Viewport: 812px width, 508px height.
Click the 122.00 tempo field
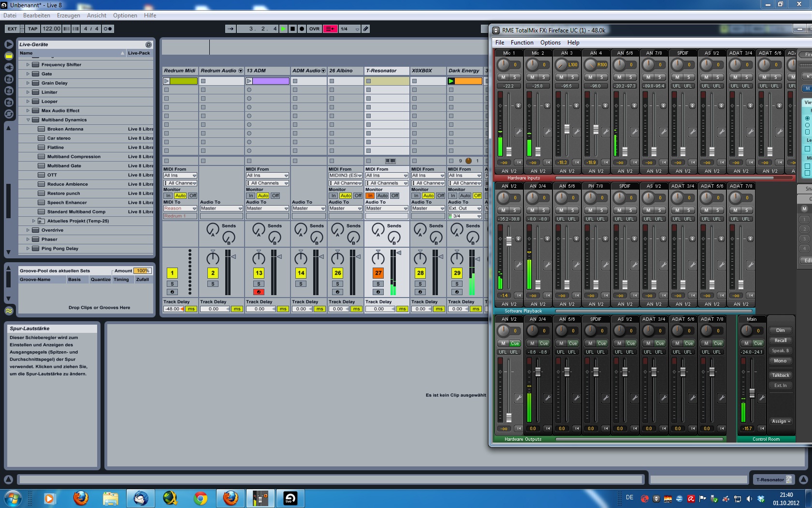point(51,29)
